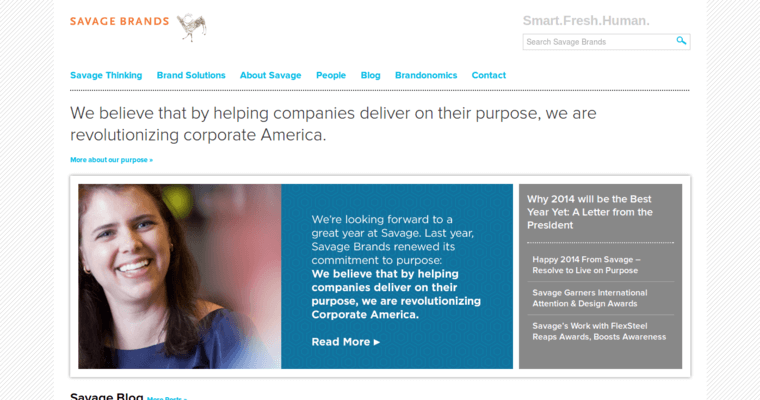Open Savage's Work with FlexSteel article
This screenshot has height=400, width=760.
(x=599, y=331)
